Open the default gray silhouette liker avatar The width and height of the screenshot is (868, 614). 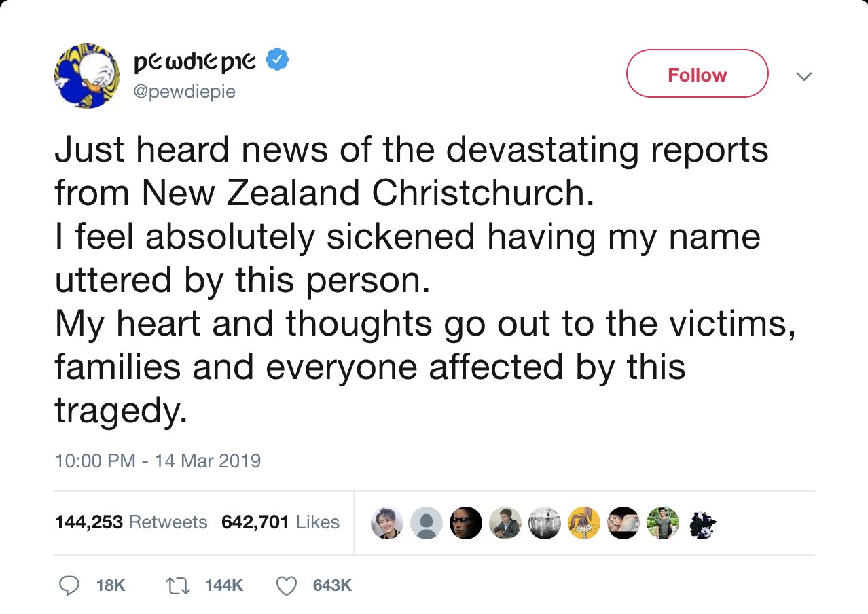(x=427, y=522)
